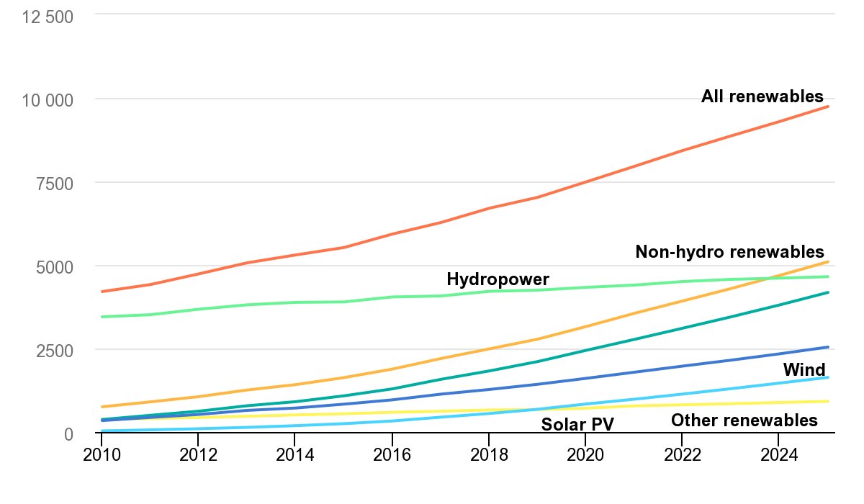Click the 5000 y-axis value
This screenshot has width=864, height=504.
[x=55, y=269]
